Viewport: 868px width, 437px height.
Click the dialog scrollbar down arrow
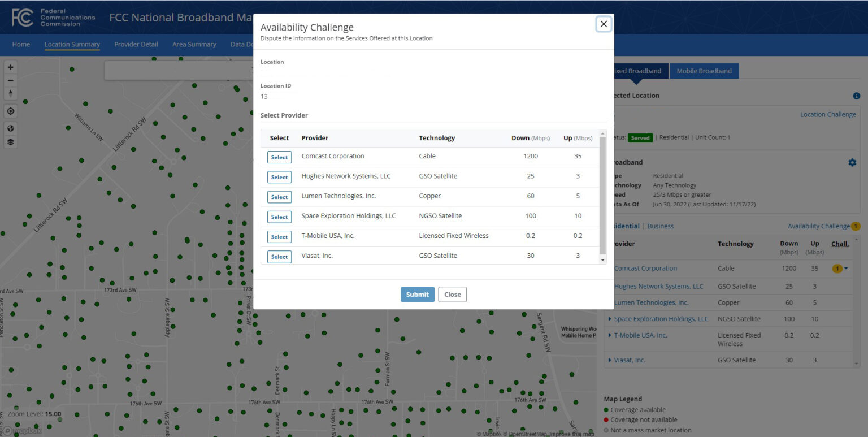[603, 259]
